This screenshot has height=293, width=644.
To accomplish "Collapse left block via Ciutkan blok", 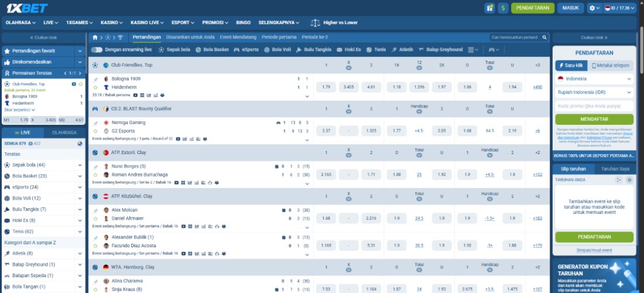I will [43, 38].
